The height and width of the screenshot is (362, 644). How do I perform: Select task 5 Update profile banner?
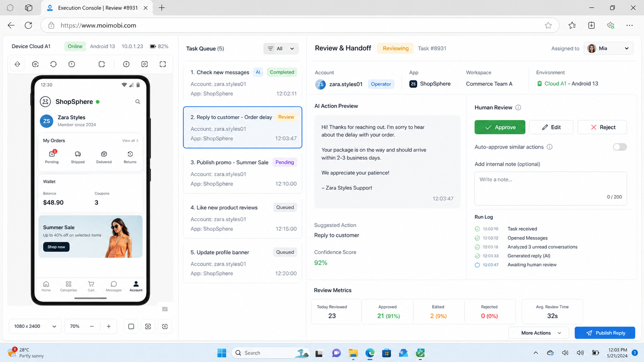(x=243, y=263)
